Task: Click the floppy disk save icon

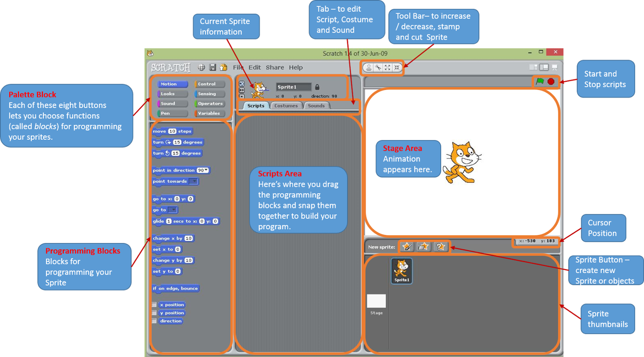Action: (x=213, y=67)
